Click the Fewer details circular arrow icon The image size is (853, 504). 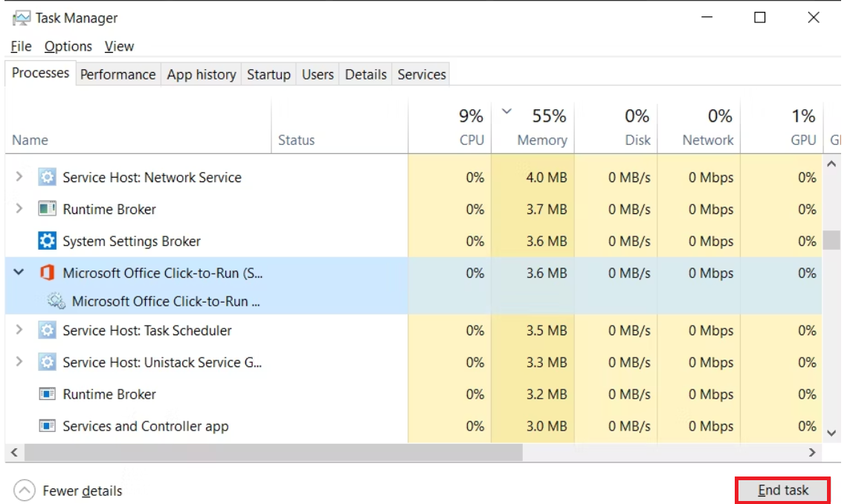[x=25, y=491]
